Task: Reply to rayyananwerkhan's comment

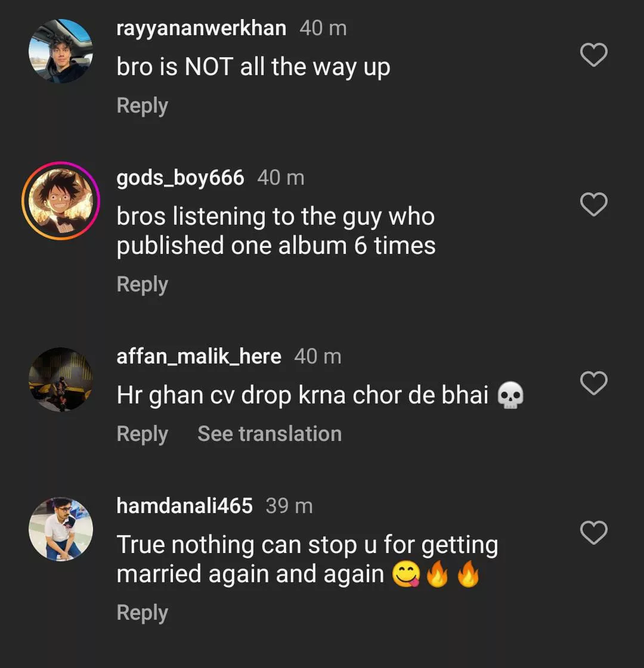Action: [x=142, y=105]
